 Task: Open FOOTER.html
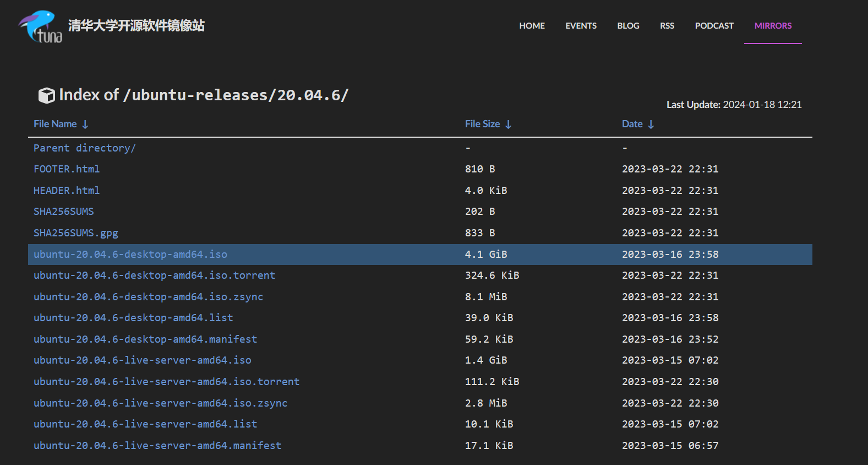point(67,169)
